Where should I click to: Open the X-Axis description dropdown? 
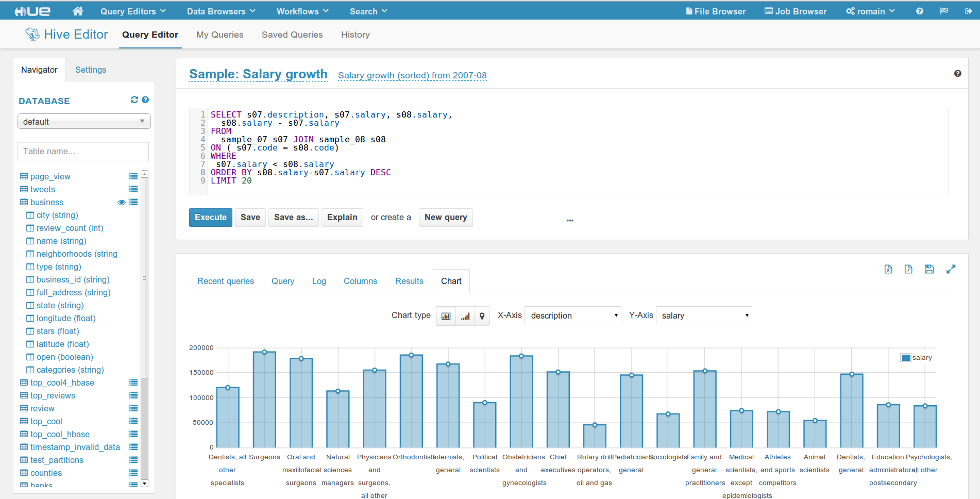tap(573, 316)
